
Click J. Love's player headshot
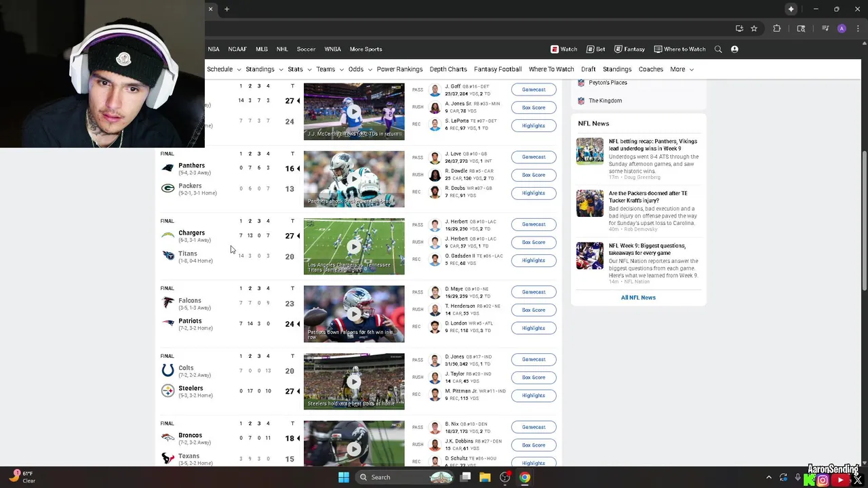(435, 158)
